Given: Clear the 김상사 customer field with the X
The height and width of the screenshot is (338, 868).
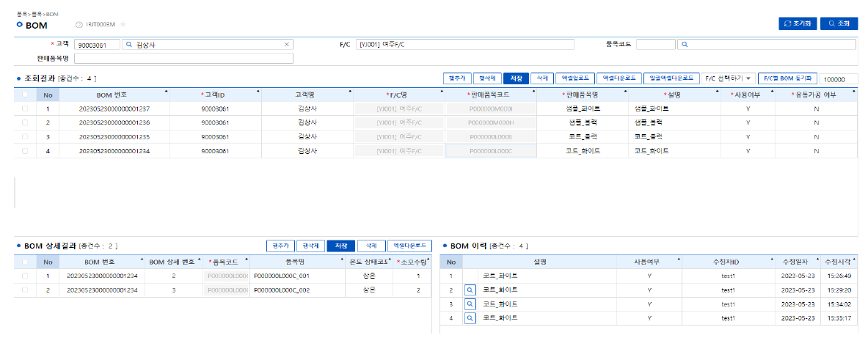Looking at the screenshot, I should pos(287,45).
